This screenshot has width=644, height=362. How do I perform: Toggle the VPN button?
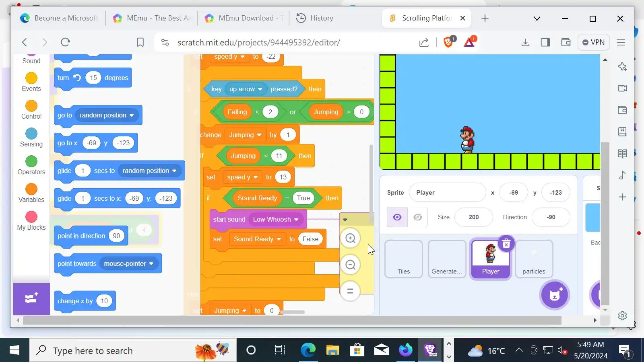594,42
